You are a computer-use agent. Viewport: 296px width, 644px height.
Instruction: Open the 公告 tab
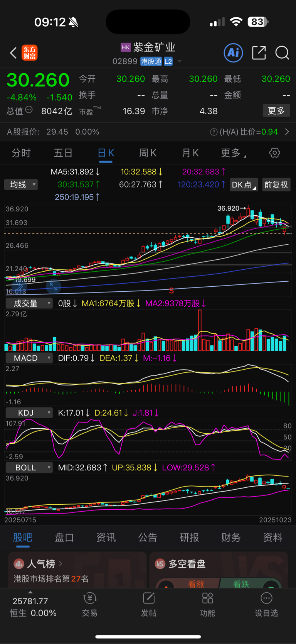[148, 538]
